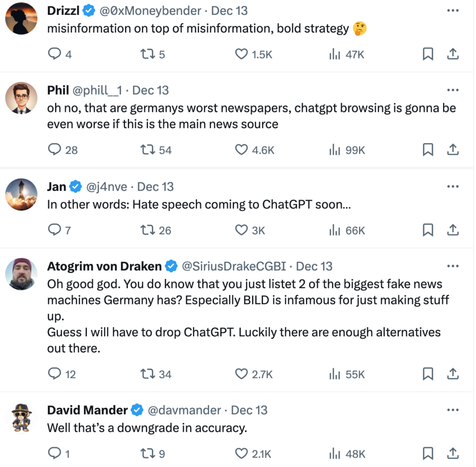
Task: Reply to Drizzl's misinformation tweet
Action: (55, 54)
